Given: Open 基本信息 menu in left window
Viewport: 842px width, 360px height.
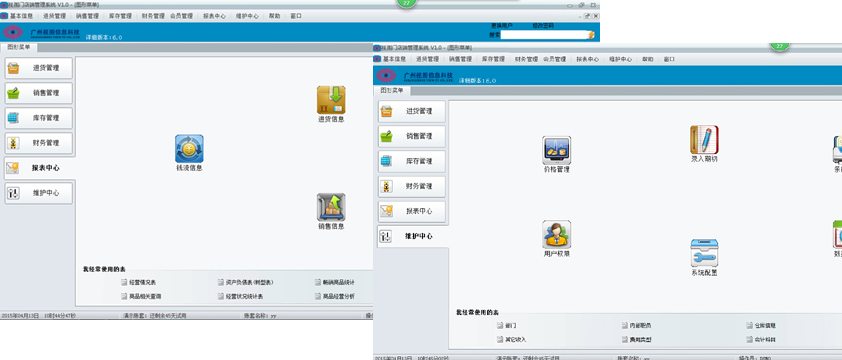Looking at the screenshot, I should point(21,16).
